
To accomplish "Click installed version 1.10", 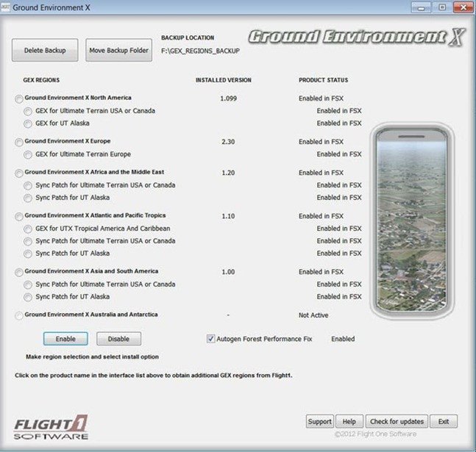I will click(x=228, y=216).
